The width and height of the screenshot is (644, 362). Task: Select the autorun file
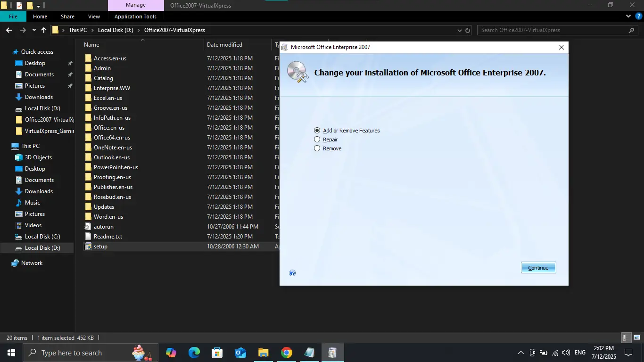coord(103,227)
